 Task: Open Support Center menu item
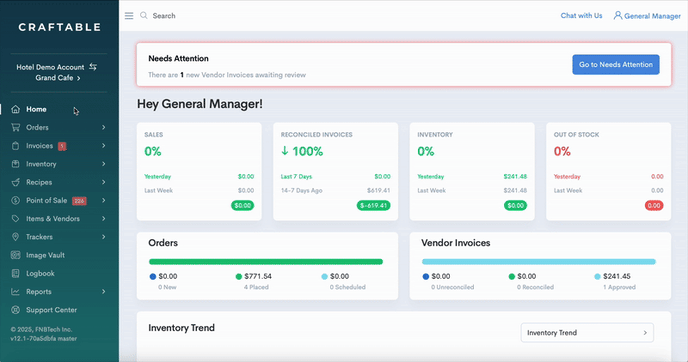tap(51, 310)
